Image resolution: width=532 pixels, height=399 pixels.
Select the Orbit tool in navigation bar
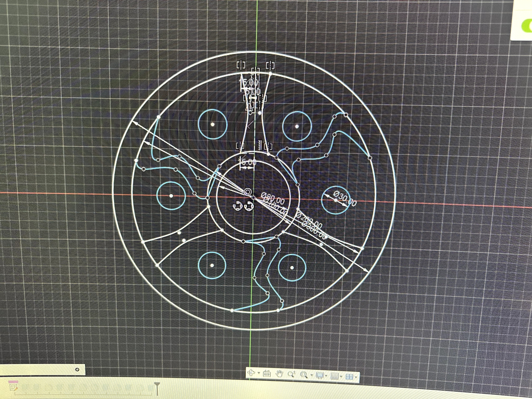coord(252,373)
